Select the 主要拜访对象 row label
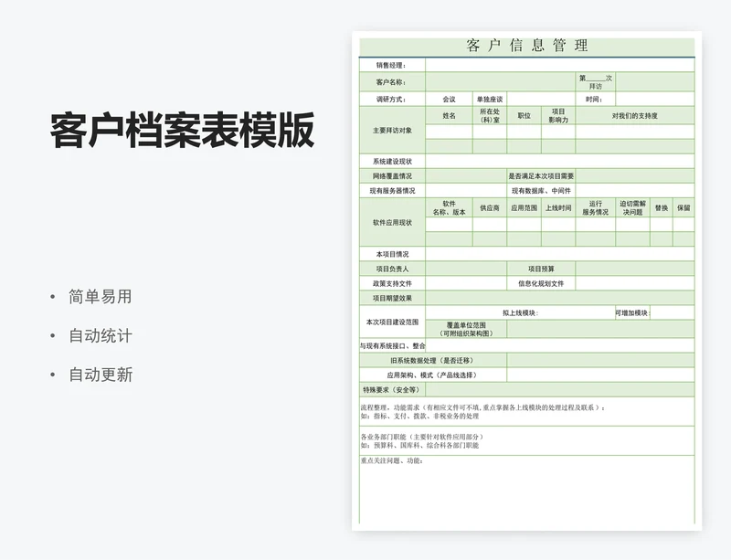The height and width of the screenshot is (560, 731). [x=393, y=131]
